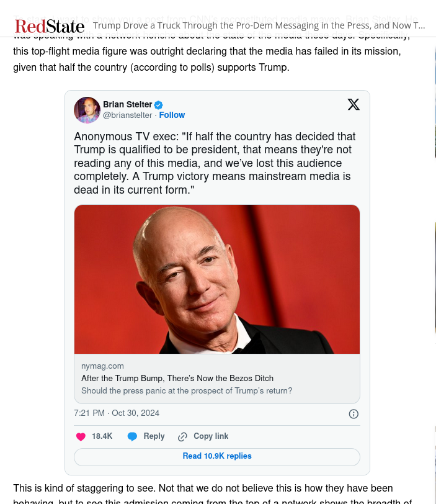Open the Brian Stelter display name
436x504 pixels.
coord(128,104)
